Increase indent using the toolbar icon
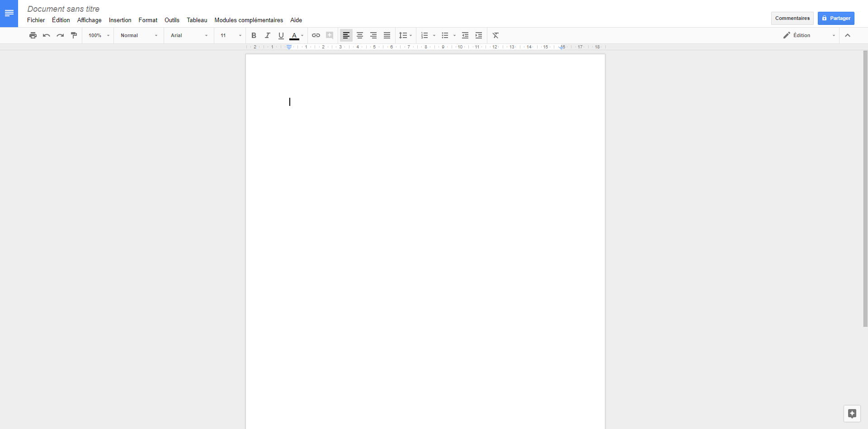The image size is (868, 429). [479, 35]
